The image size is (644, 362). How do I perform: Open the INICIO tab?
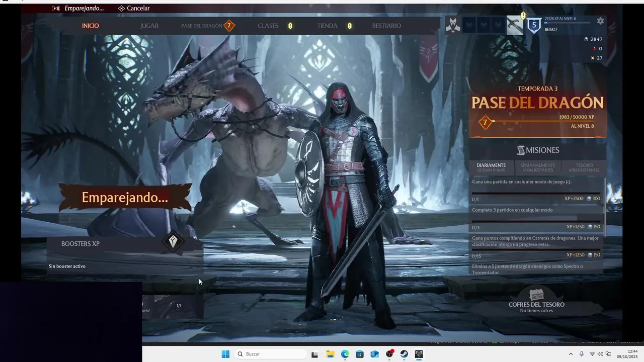point(91,26)
